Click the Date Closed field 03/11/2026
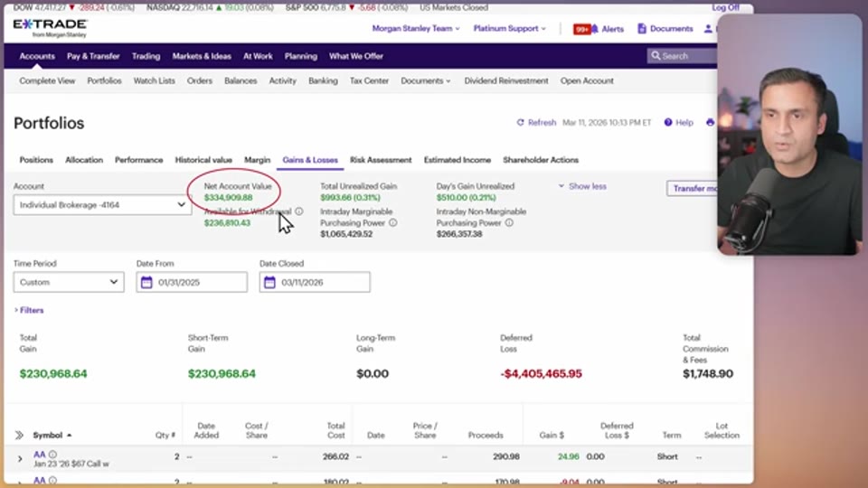The image size is (868, 488). [315, 282]
